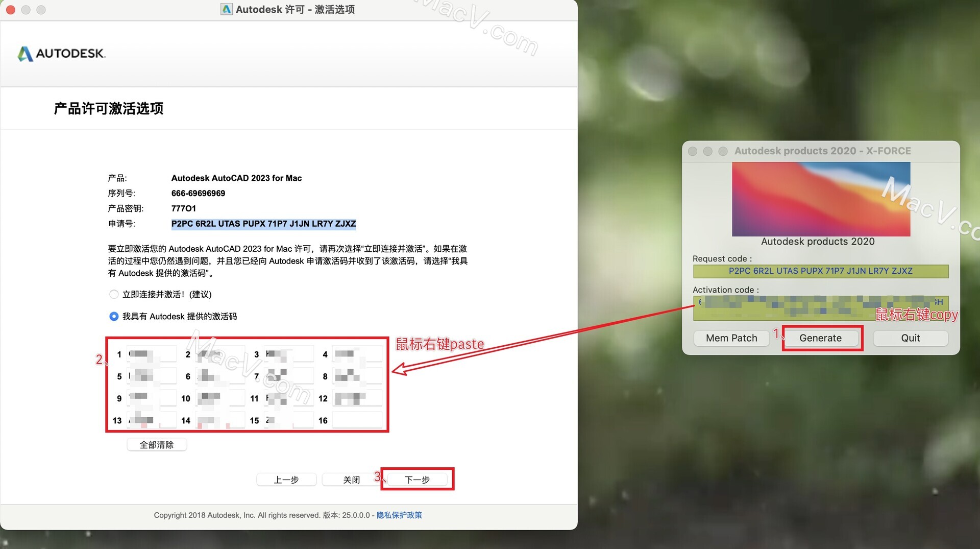Viewport: 980px width, 549px height.
Task: Click activation code field 6
Action: pos(220,376)
